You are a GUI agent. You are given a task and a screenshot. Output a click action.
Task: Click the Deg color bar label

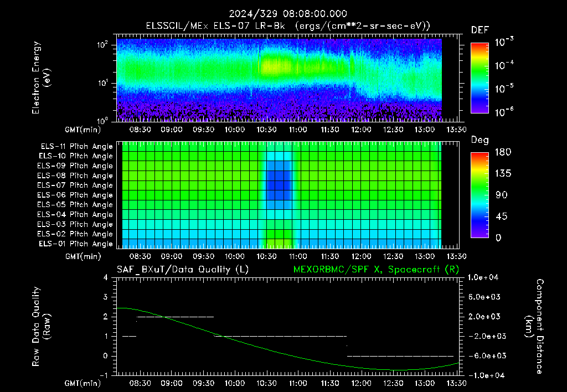click(480, 140)
